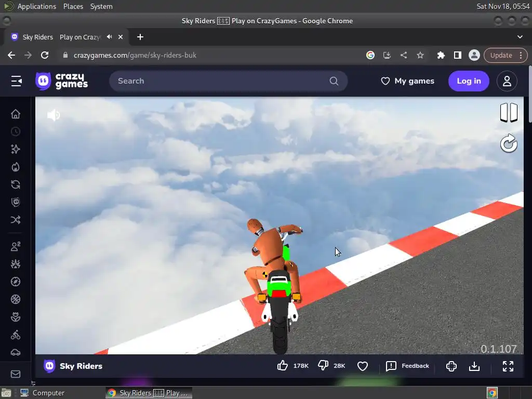This screenshot has width=532, height=399.
Task: Go to Home in the sidebar
Action: click(16, 114)
